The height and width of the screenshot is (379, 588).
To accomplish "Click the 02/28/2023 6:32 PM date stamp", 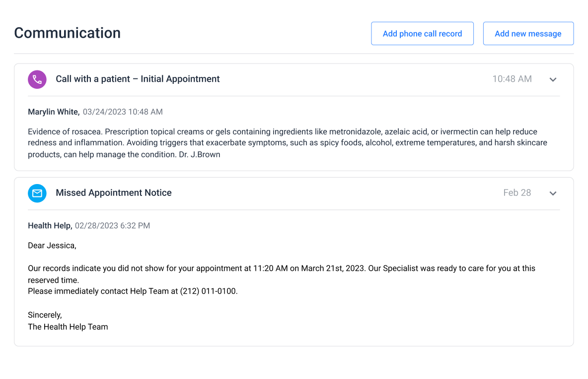I will tap(112, 226).
